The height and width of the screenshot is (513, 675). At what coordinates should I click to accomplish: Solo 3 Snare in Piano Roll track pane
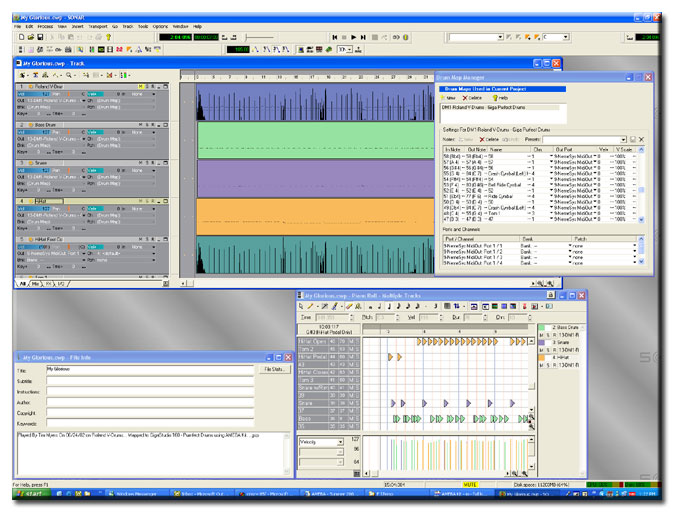coord(548,350)
